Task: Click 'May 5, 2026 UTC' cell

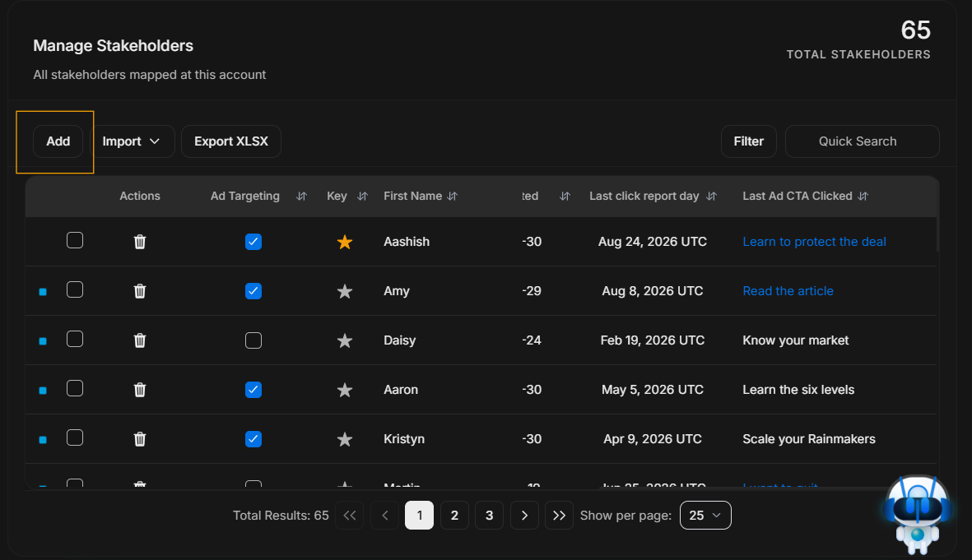Action: (652, 390)
